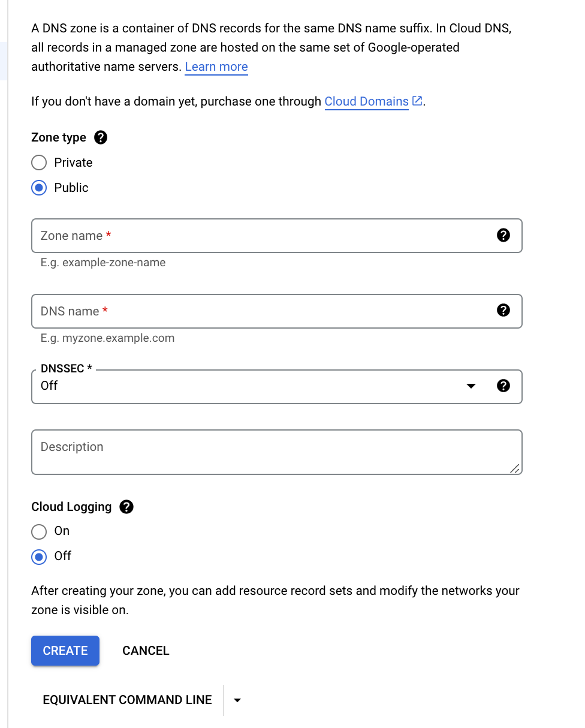Expand the Equivalent Command Line dropdown arrow

(x=237, y=700)
